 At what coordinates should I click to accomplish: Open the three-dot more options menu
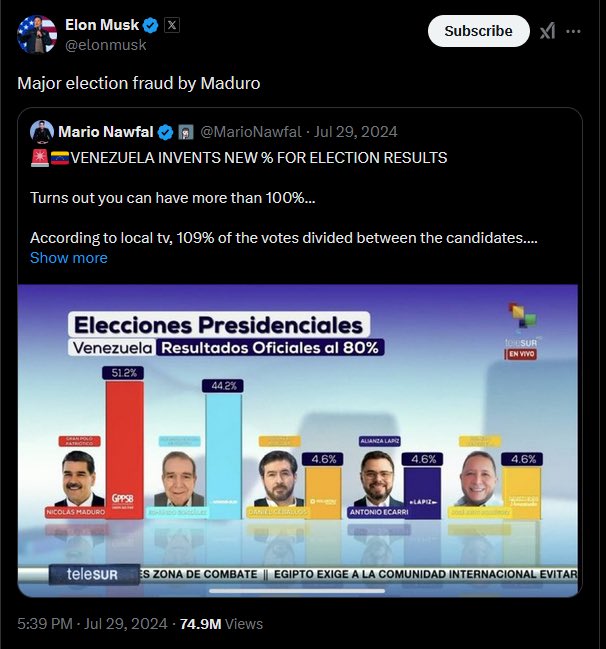tap(573, 31)
